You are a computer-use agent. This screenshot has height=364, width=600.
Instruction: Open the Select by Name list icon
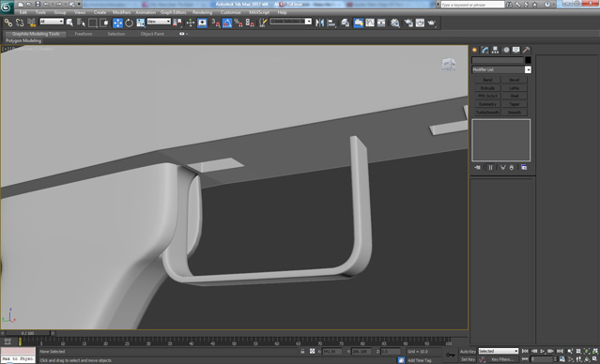click(81, 23)
